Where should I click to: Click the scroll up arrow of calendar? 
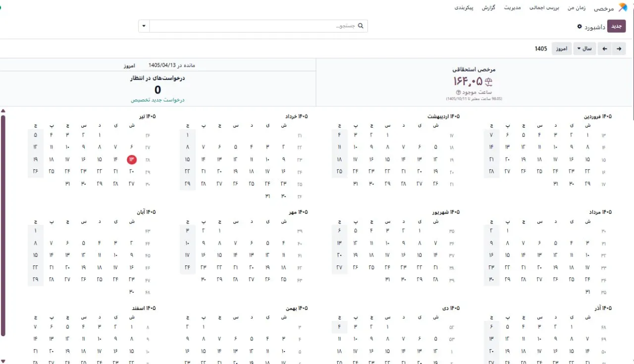3,110
